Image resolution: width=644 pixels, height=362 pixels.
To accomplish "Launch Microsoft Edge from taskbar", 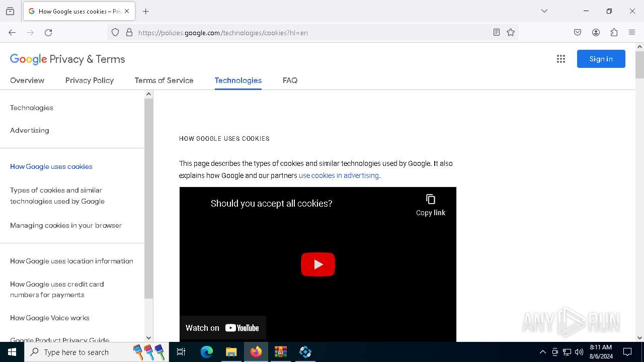I will [207, 352].
